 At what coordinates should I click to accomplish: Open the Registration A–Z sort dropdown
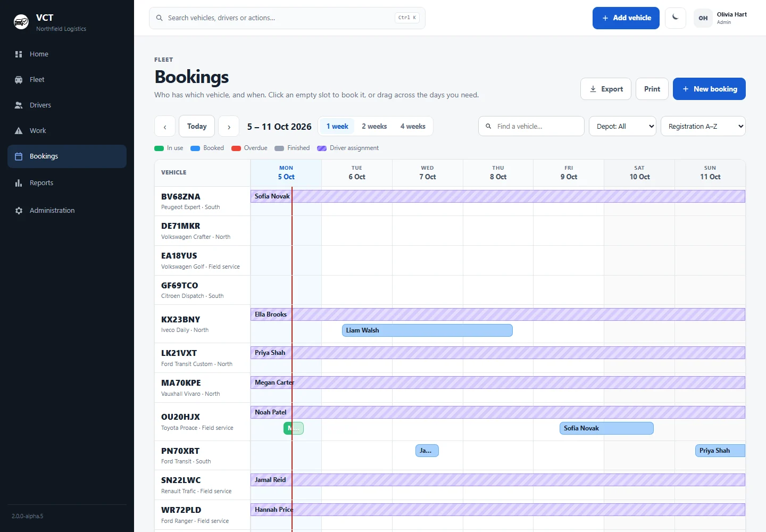click(703, 127)
